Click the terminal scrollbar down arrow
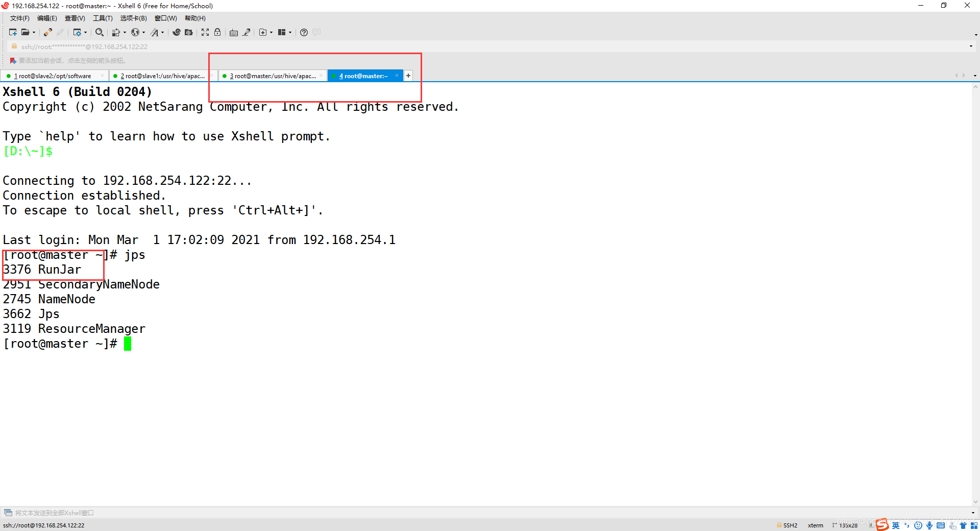 click(x=976, y=502)
